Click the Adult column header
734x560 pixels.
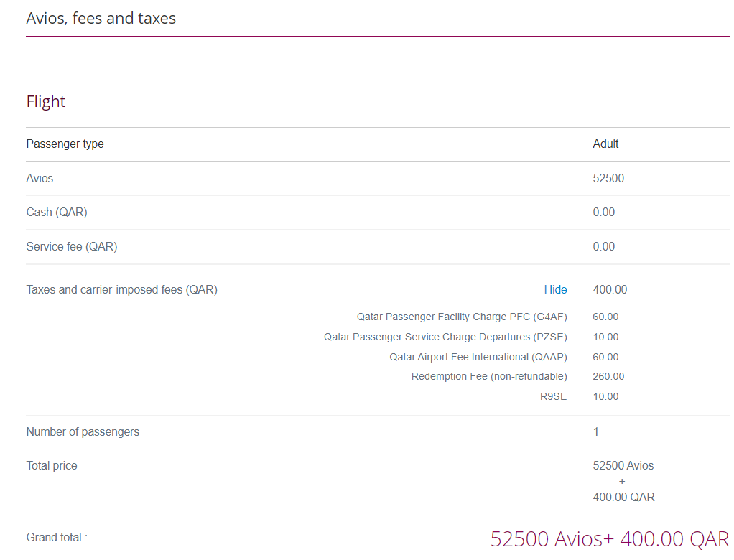[x=605, y=144]
